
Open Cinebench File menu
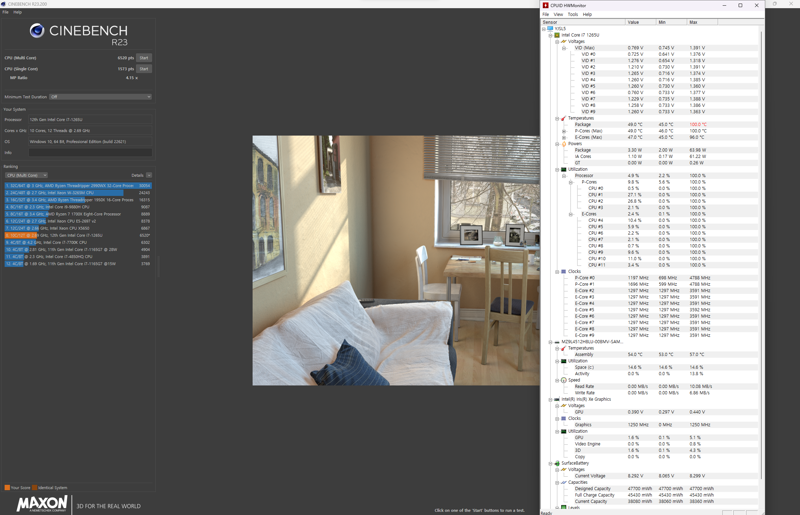6,12
